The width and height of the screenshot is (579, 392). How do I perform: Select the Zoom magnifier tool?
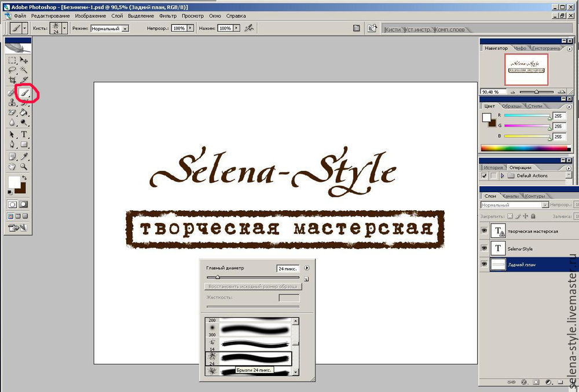pos(24,167)
